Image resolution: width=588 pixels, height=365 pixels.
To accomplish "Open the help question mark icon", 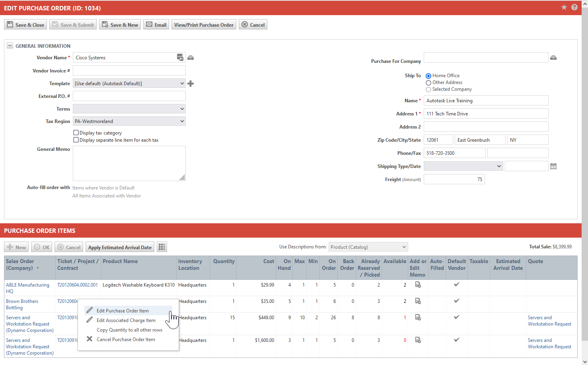I will point(574,8).
